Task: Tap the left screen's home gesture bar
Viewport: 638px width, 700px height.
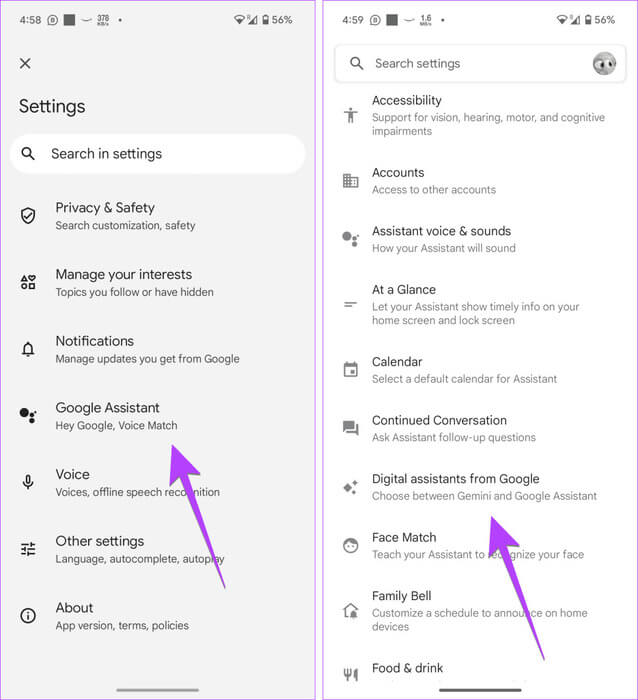Action: (x=158, y=690)
